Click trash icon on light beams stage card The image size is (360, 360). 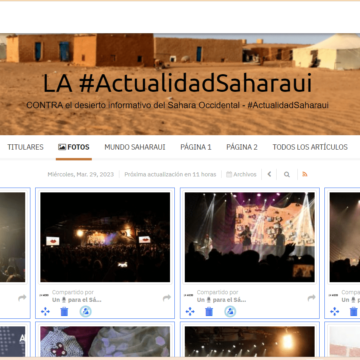click(209, 312)
